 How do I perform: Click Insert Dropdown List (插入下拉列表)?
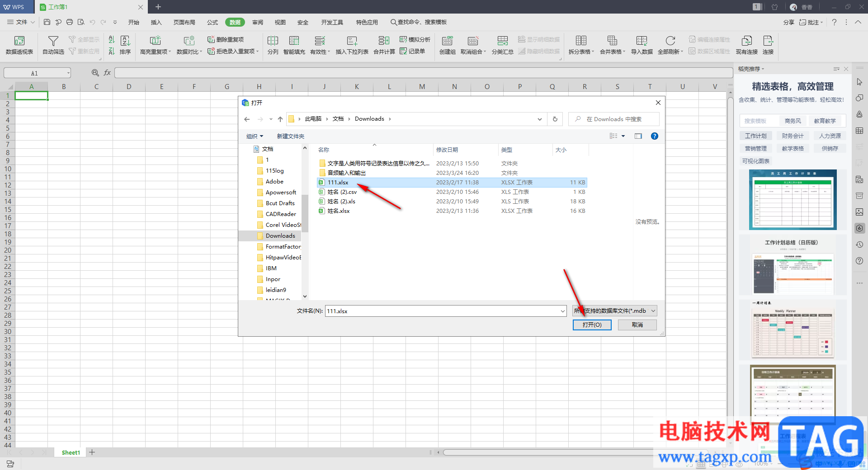[x=352, y=45]
